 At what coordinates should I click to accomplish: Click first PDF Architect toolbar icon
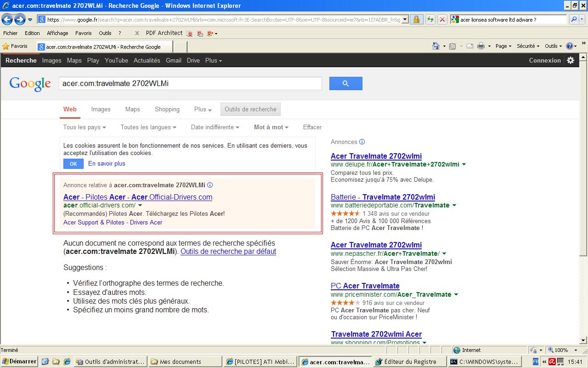(189, 33)
